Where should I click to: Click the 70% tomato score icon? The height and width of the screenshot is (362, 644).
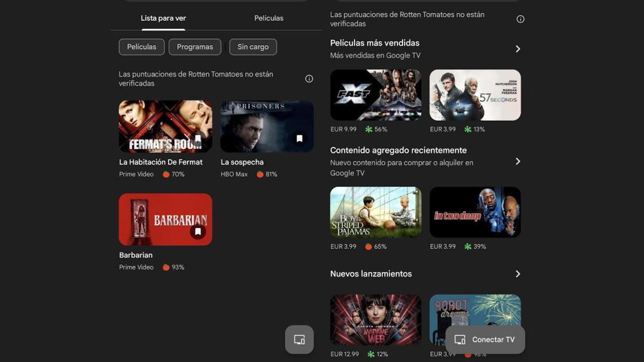pyautogui.click(x=166, y=175)
